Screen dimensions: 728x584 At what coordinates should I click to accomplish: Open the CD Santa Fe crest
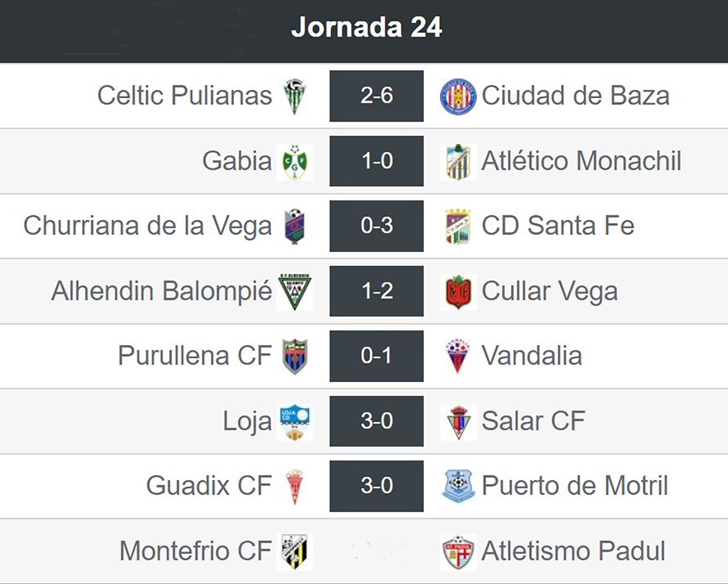pyautogui.click(x=458, y=226)
